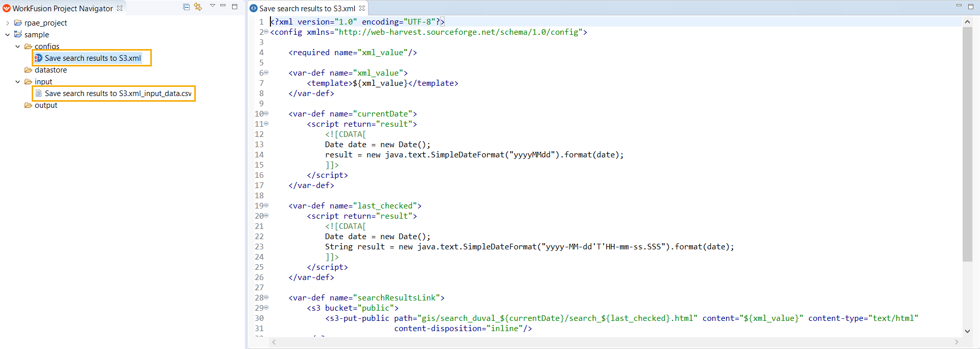Viewport: 980px width, 349px height.
Task: Fold the last_checked var-def at line 19
Action: (266, 205)
